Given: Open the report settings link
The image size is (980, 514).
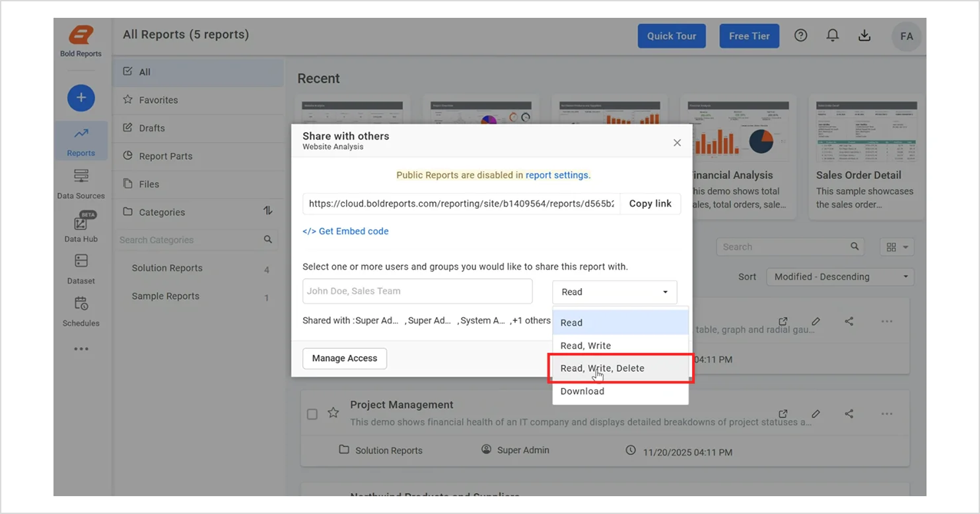Looking at the screenshot, I should (x=557, y=175).
